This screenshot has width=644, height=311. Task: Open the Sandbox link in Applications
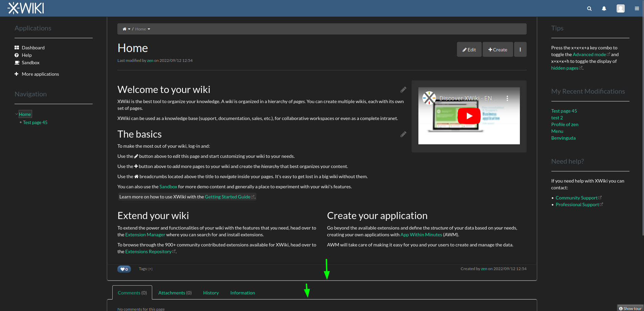coord(31,63)
